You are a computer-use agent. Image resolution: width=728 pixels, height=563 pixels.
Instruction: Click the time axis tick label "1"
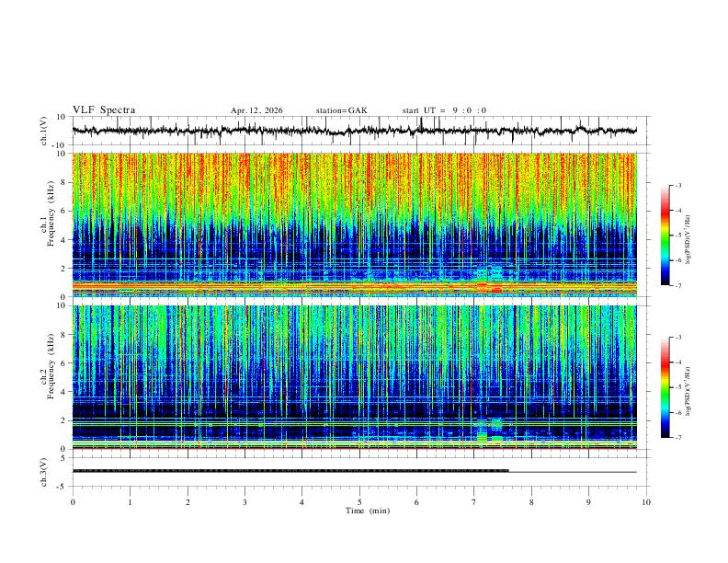tap(130, 502)
